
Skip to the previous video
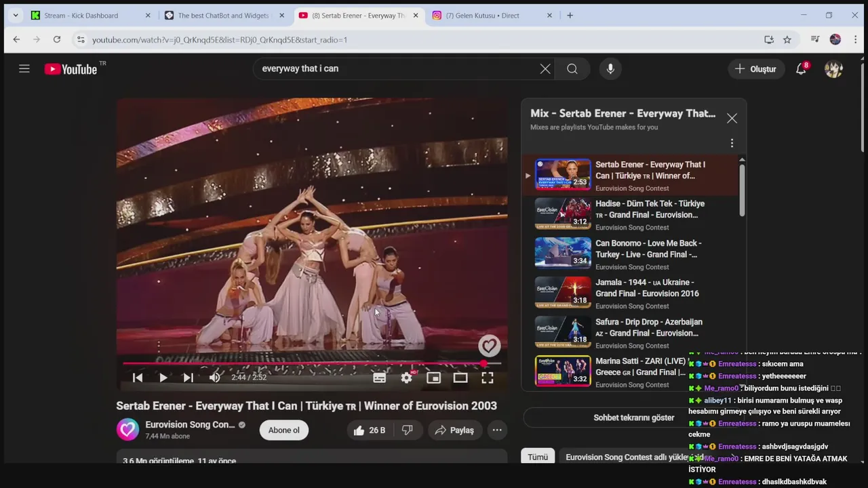coord(138,378)
